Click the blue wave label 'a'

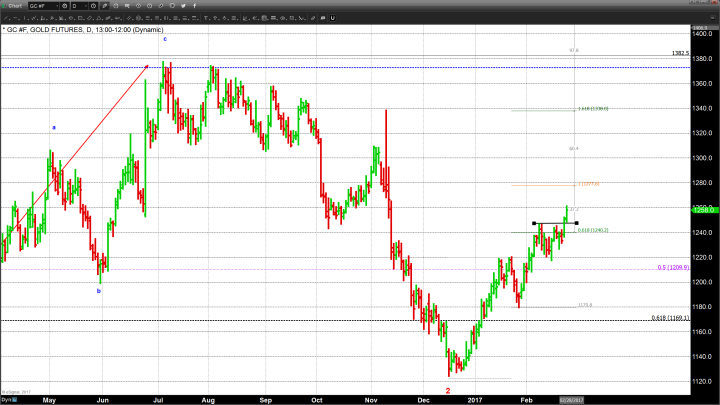coord(54,128)
